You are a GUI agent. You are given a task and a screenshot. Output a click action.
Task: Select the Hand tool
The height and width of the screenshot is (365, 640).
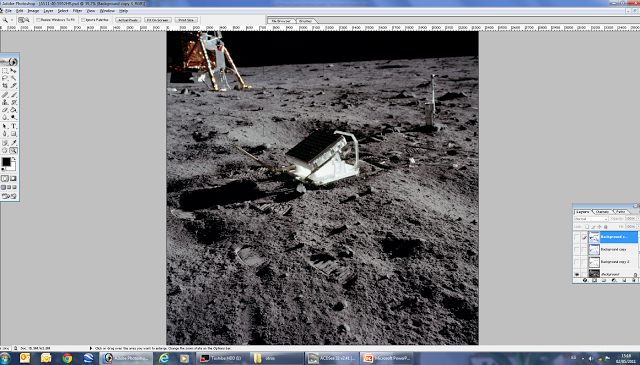(x=5, y=150)
